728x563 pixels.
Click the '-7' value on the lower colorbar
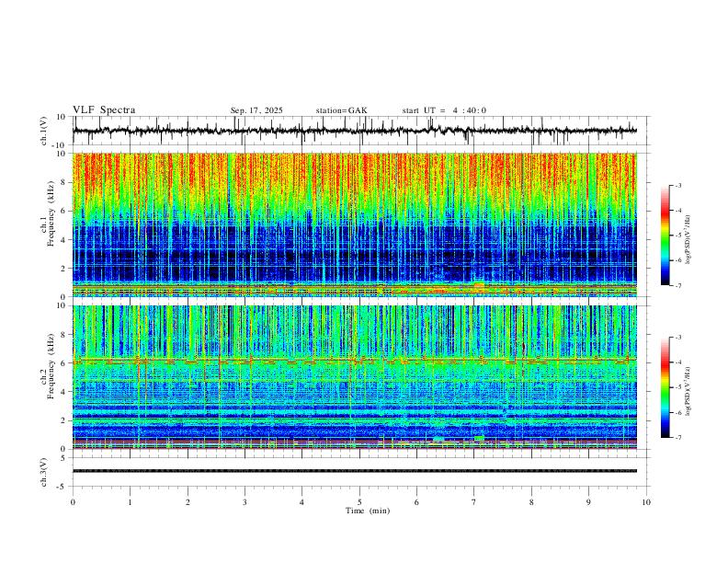tap(678, 437)
